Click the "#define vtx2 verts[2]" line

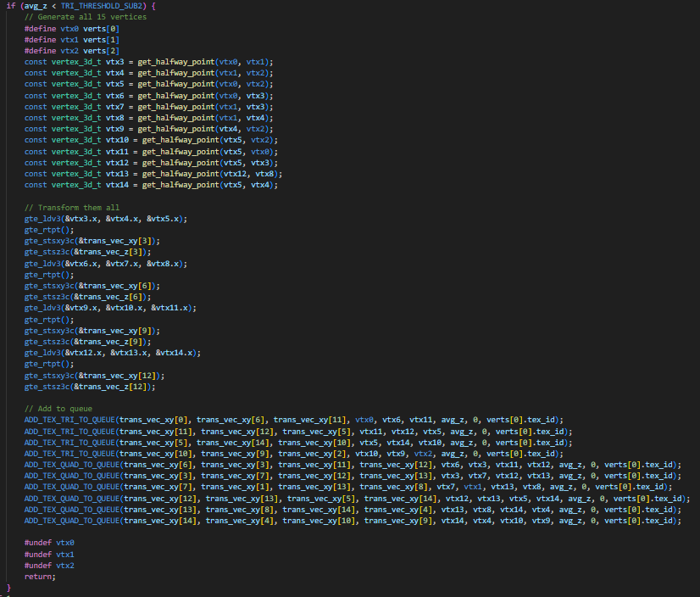click(72, 51)
